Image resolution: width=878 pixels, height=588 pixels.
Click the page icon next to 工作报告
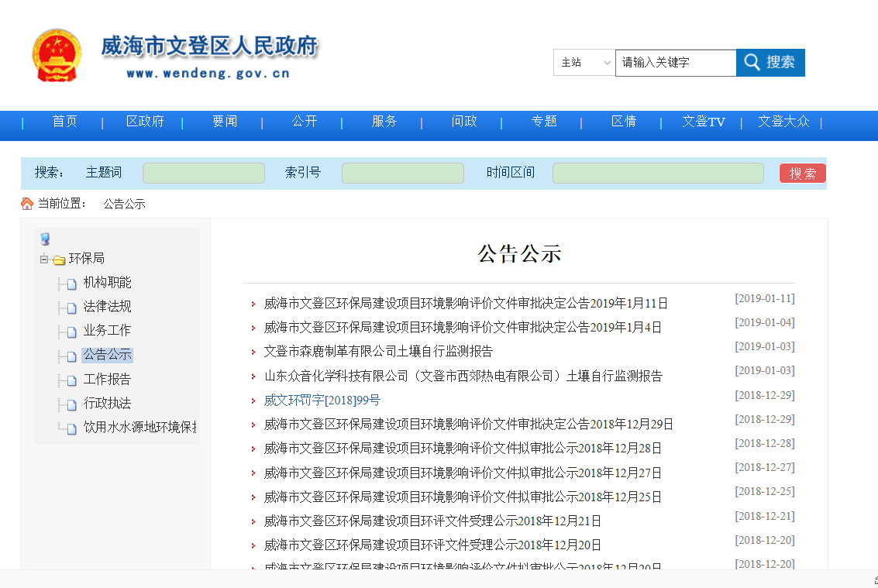tap(71, 380)
